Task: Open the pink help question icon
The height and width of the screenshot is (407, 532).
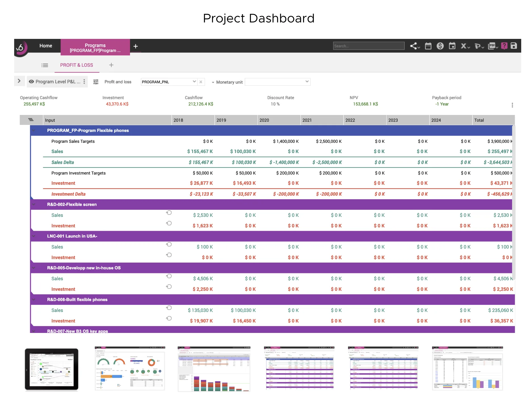Action: coord(504,46)
